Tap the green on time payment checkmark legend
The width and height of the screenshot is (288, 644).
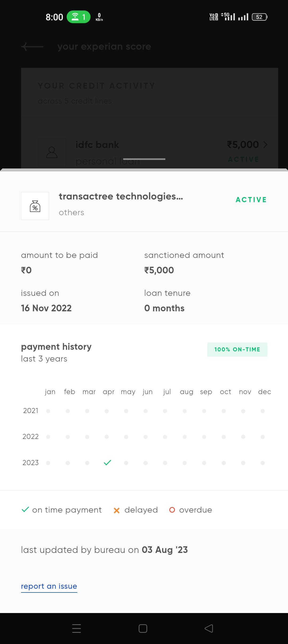click(x=25, y=510)
